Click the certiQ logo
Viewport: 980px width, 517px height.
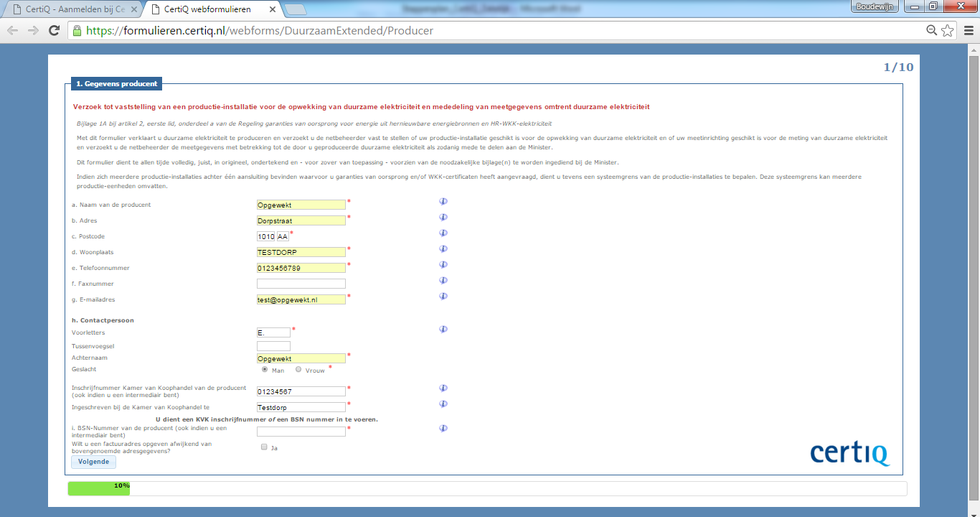click(850, 454)
